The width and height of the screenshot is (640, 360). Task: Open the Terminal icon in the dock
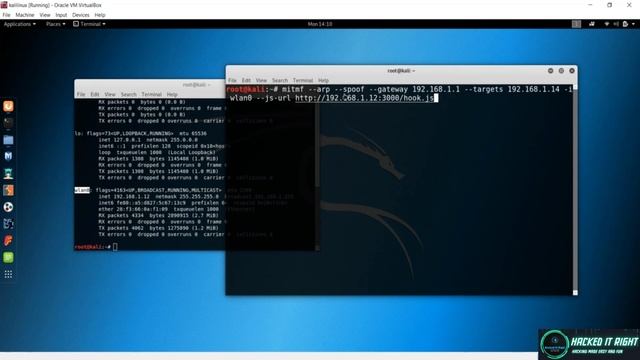point(8,123)
